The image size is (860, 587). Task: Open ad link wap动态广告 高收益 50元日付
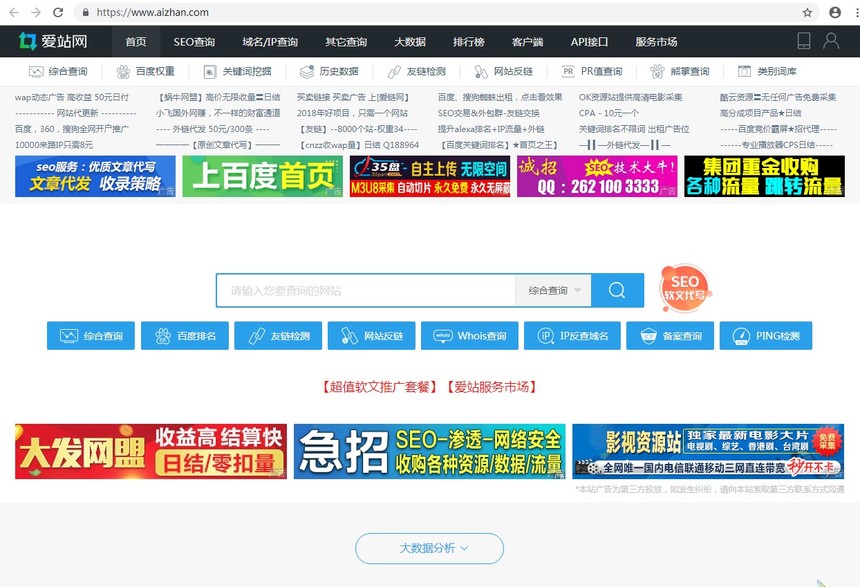tap(72, 97)
